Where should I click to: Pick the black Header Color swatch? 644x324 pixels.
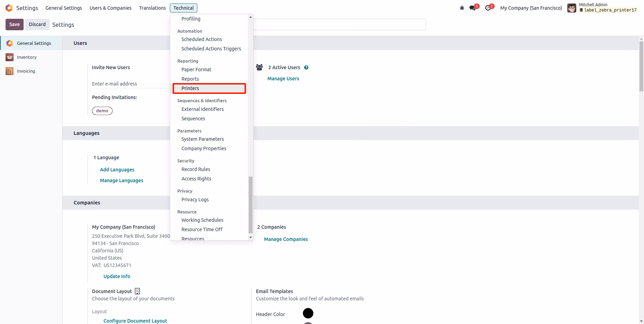point(308,313)
